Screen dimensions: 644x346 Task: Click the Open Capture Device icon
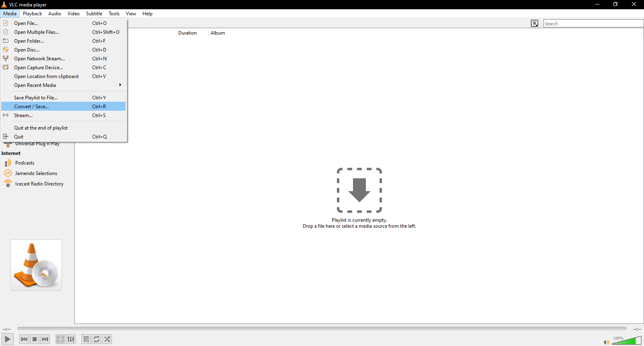coord(6,67)
